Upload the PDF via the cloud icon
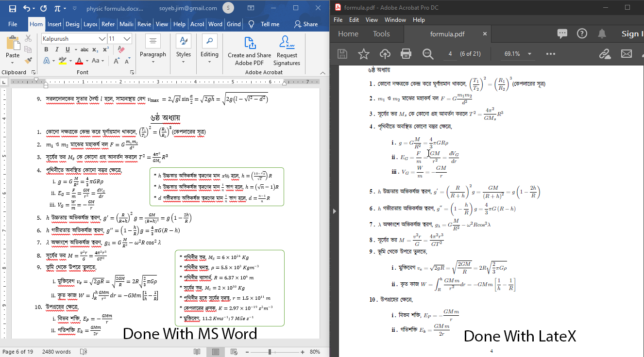 tap(385, 54)
